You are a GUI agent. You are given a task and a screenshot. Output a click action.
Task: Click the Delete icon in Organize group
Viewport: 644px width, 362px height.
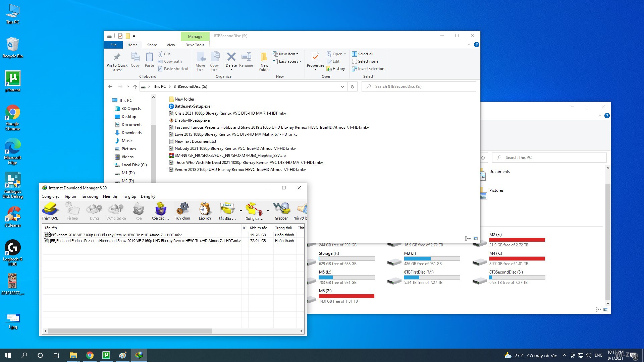pyautogui.click(x=231, y=60)
